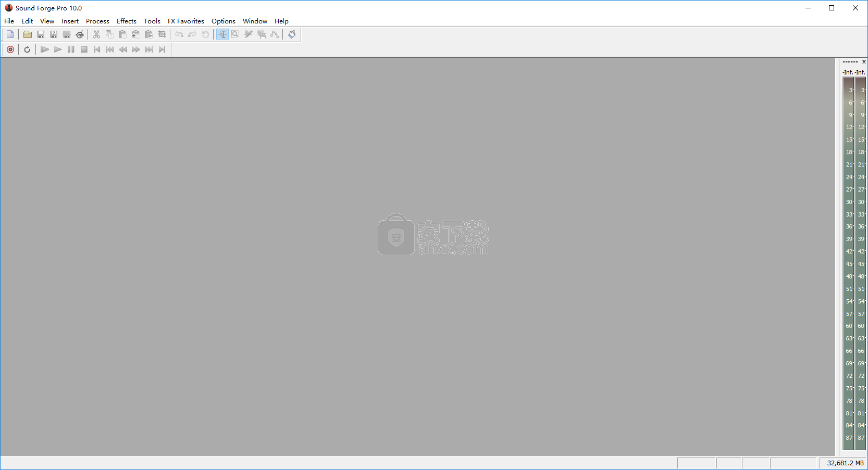Click the right channel -Inf. peak readout
This screenshot has width=868, height=470.
pyautogui.click(x=860, y=72)
